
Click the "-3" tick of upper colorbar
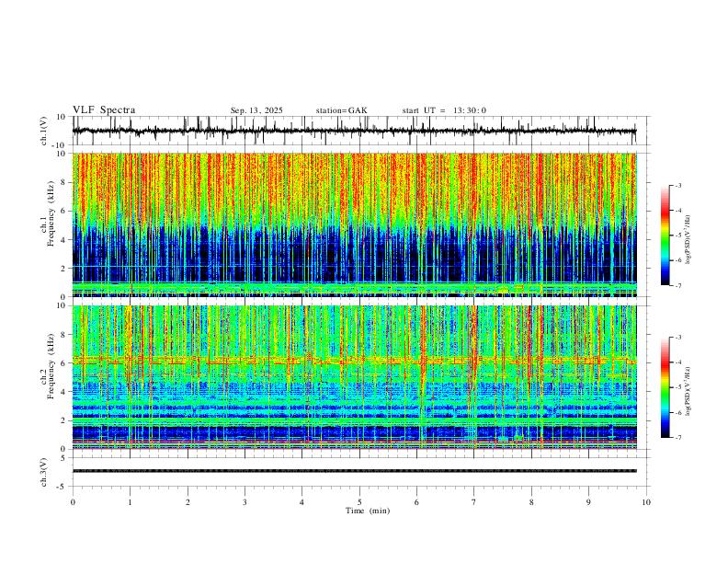tap(678, 185)
